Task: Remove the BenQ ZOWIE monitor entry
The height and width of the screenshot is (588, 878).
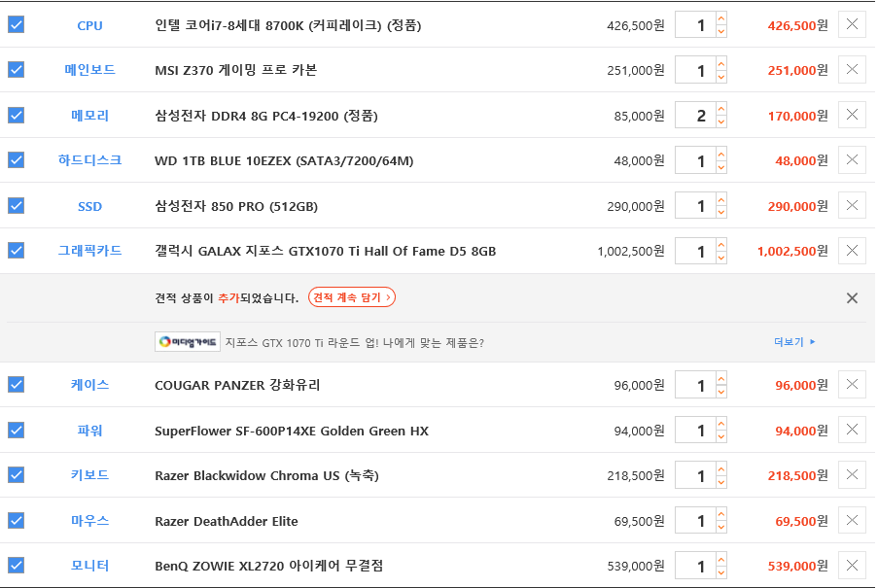Action: (852, 566)
